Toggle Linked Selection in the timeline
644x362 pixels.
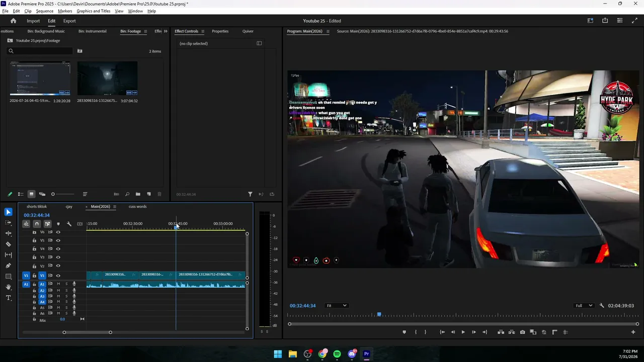[47, 224]
